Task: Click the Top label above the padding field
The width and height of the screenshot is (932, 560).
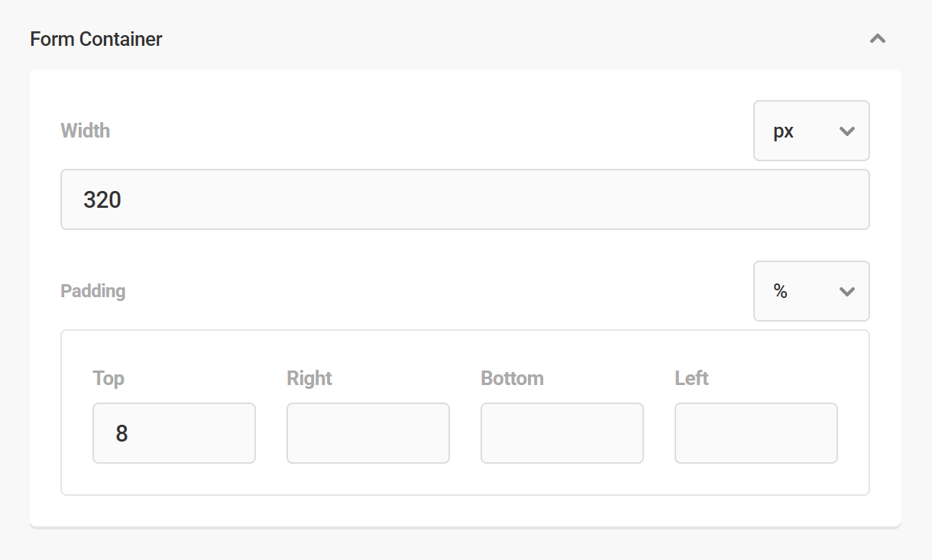Action: click(x=108, y=377)
